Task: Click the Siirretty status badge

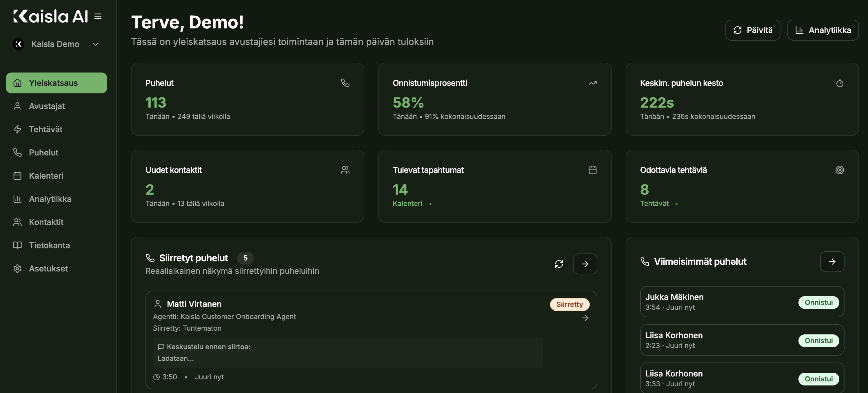Action: click(x=569, y=304)
